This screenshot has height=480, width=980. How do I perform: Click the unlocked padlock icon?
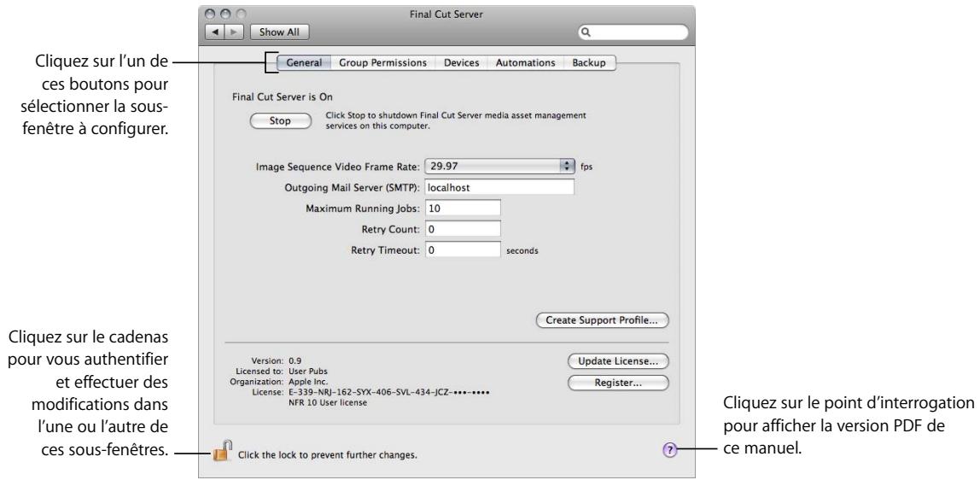[x=223, y=451]
